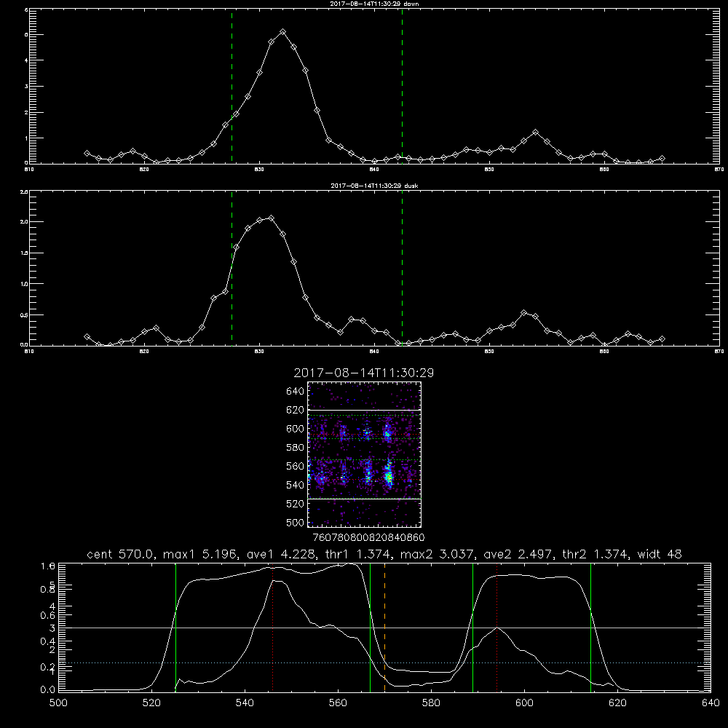Click y-axis label 580 beside the spectrogram image
The image size is (728, 728).
click(296, 448)
